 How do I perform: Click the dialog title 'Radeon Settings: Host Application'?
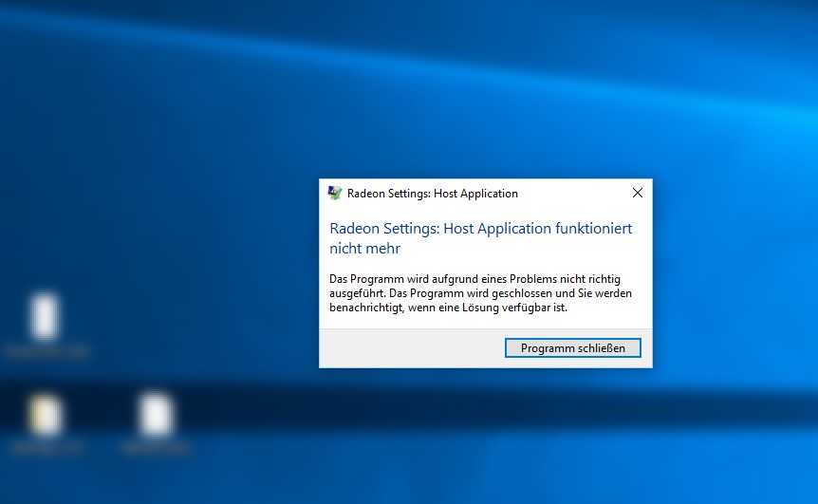click(433, 194)
